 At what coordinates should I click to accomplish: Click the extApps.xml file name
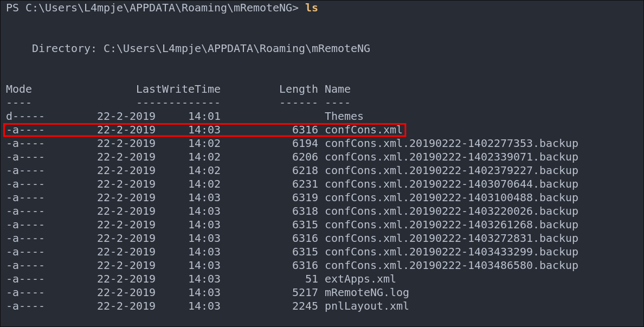[360, 279]
